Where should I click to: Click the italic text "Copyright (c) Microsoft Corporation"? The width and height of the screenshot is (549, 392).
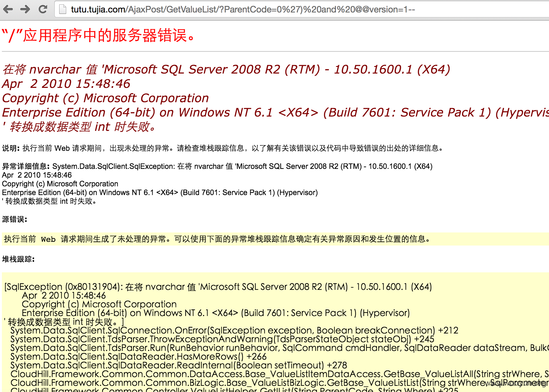105,98
